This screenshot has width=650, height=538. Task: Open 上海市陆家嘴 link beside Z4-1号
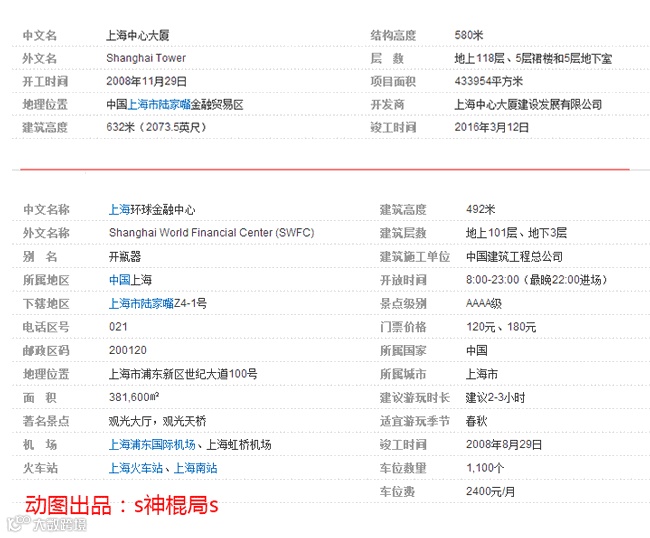coord(141,304)
